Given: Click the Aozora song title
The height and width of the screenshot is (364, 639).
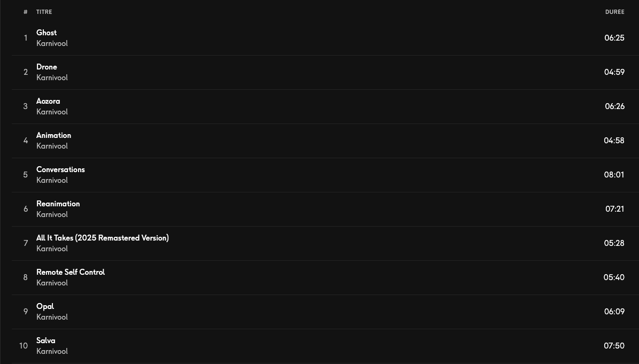Looking at the screenshot, I should point(48,101).
